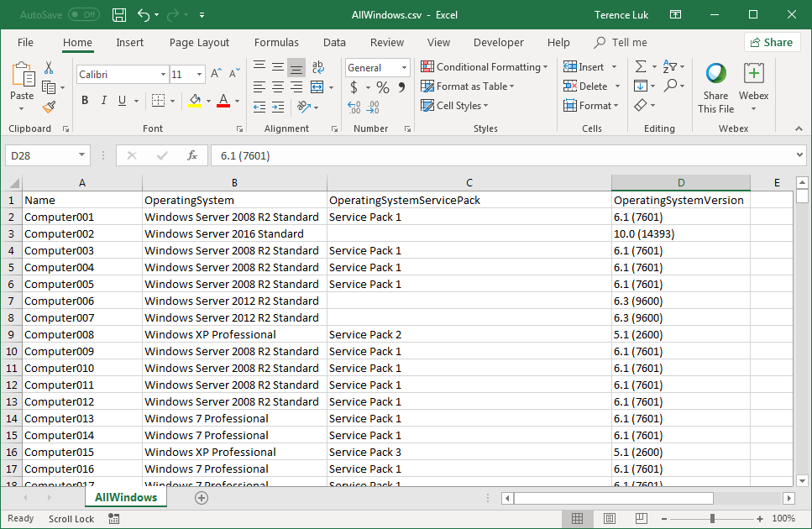The width and height of the screenshot is (812, 529).
Task: Toggle the AutoSave switch
Action: coord(83,15)
